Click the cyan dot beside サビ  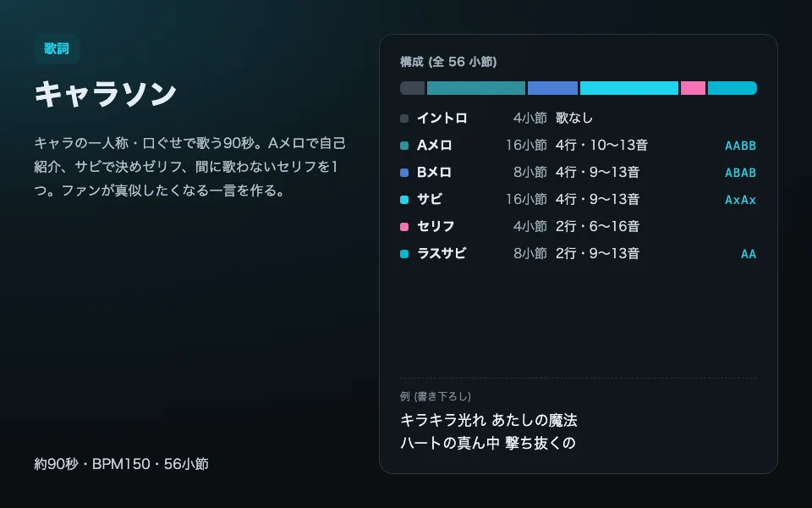(404, 200)
